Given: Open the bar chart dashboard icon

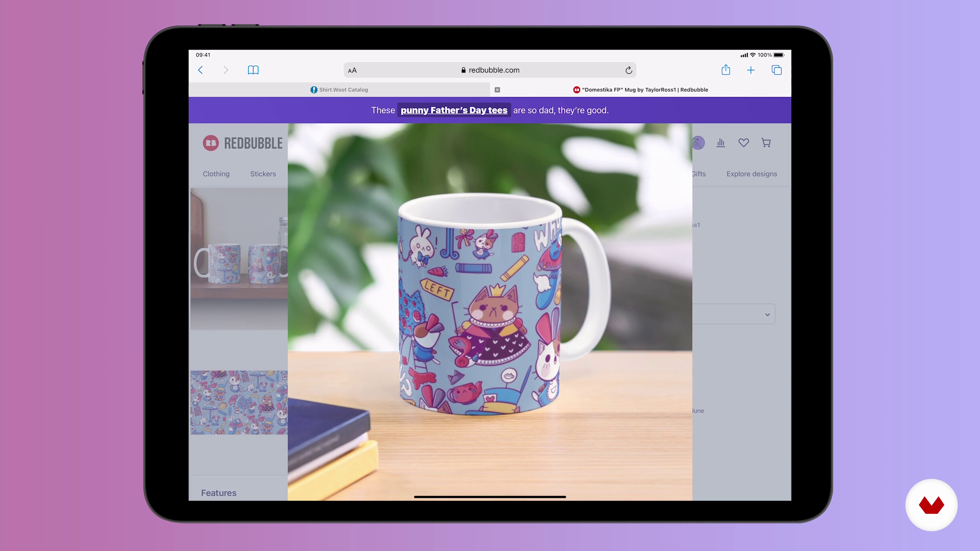Looking at the screenshot, I should (720, 143).
